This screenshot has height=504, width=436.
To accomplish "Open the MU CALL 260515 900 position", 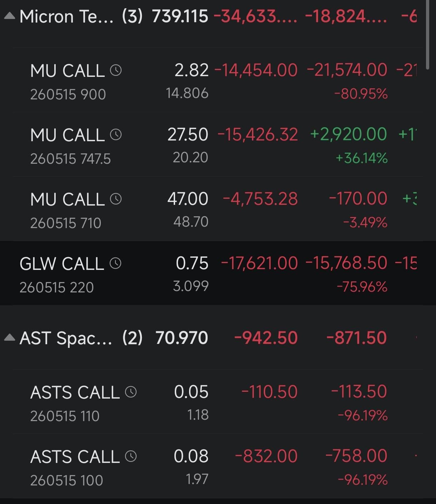I will point(218,80).
